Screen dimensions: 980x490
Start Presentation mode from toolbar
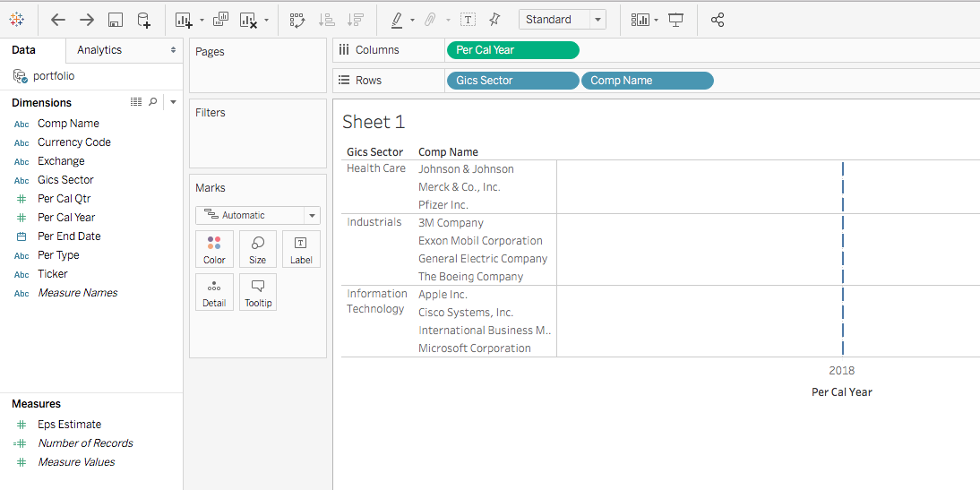(676, 20)
